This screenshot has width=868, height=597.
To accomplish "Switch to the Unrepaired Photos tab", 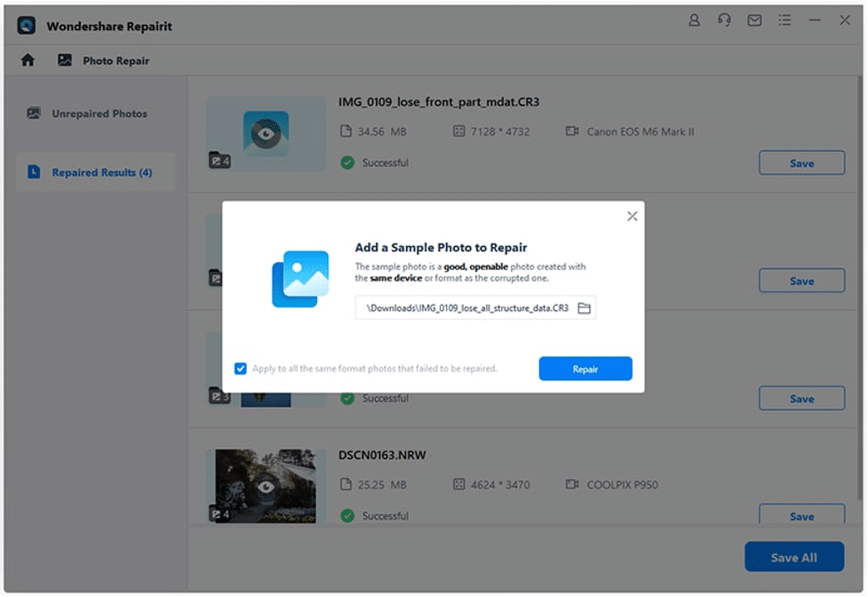I will pos(99,114).
